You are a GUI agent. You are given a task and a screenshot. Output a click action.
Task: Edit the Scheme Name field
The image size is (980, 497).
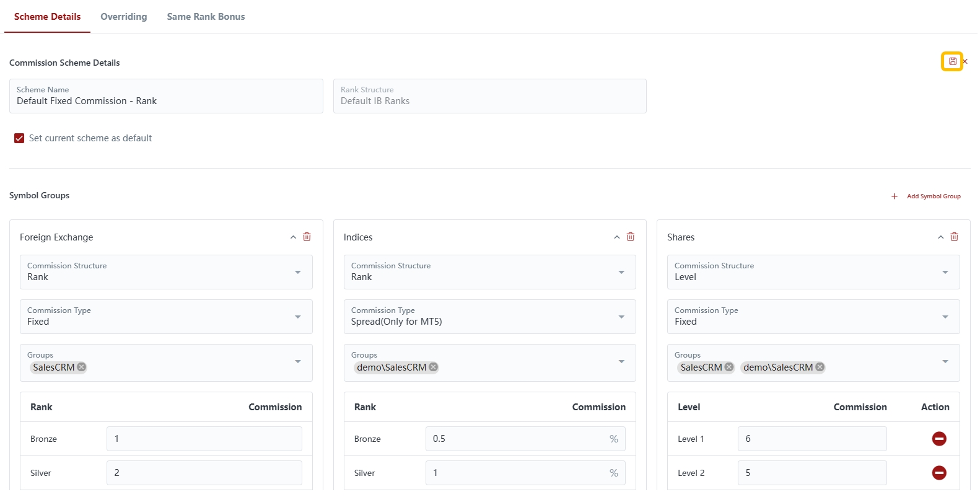coord(166,101)
